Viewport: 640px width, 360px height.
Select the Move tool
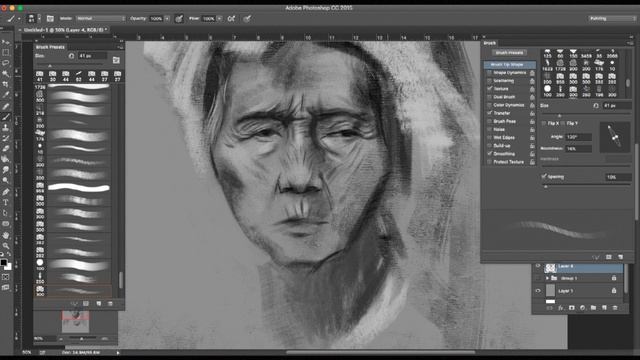(5, 42)
